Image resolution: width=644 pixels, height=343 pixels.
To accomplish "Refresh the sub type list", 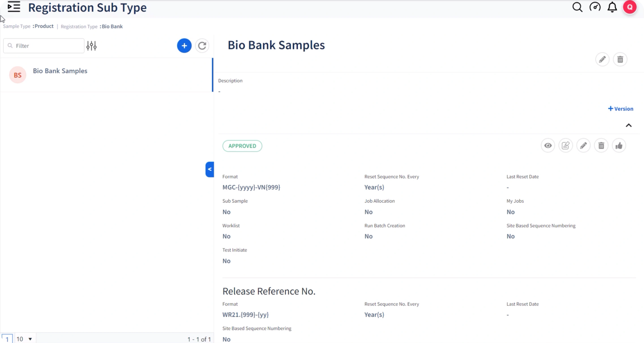I will pos(202,46).
